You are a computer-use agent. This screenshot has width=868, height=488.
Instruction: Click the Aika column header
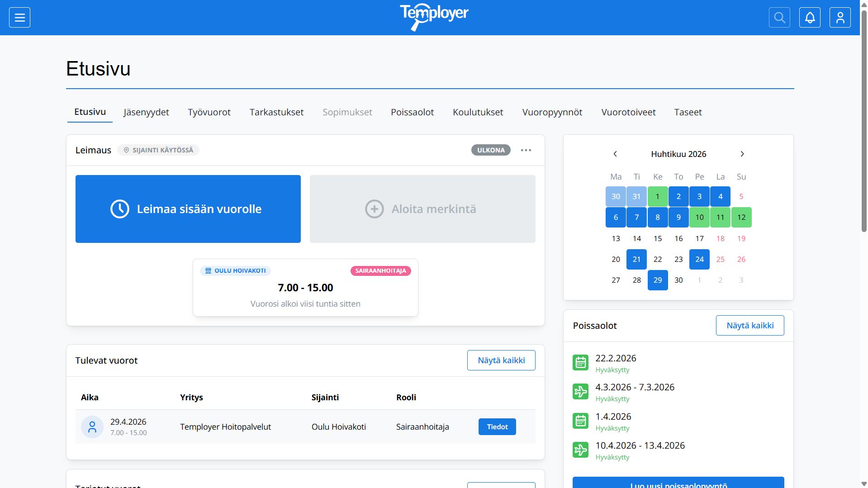(x=90, y=398)
